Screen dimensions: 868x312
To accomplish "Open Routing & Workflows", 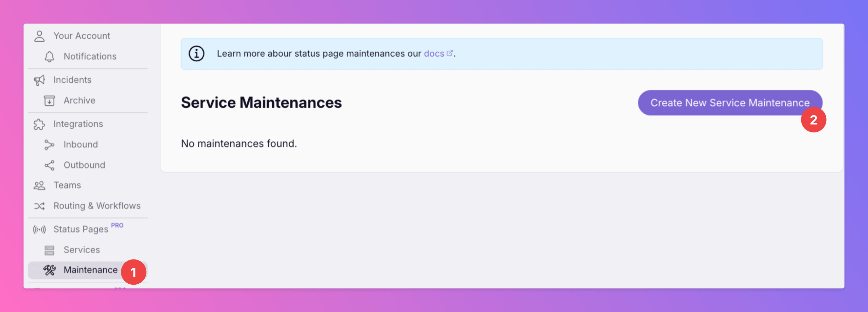I will 97,206.
